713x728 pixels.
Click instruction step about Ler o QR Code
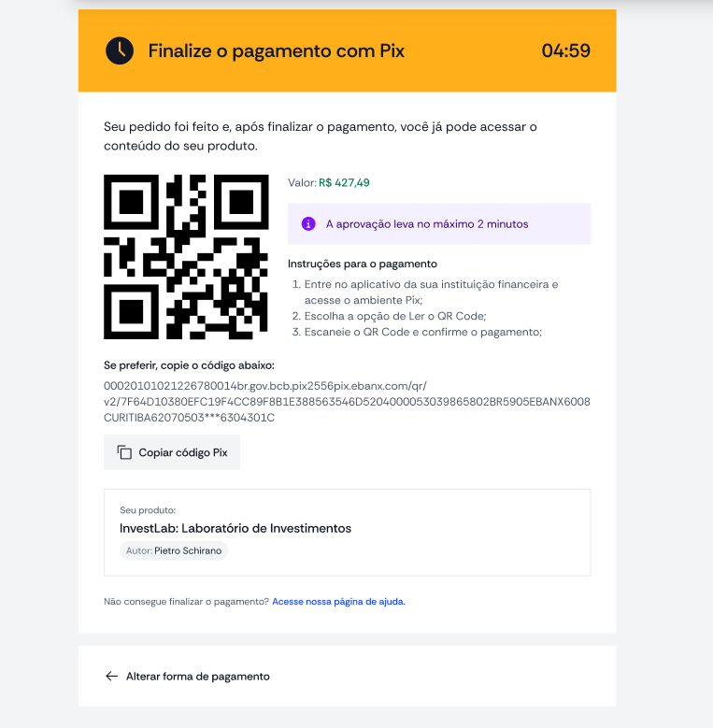pyautogui.click(x=395, y=316)
